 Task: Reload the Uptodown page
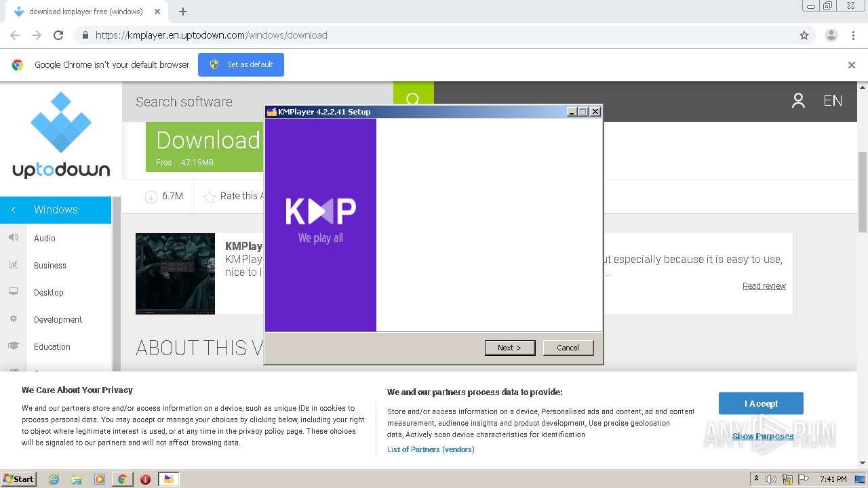(58, 35)
